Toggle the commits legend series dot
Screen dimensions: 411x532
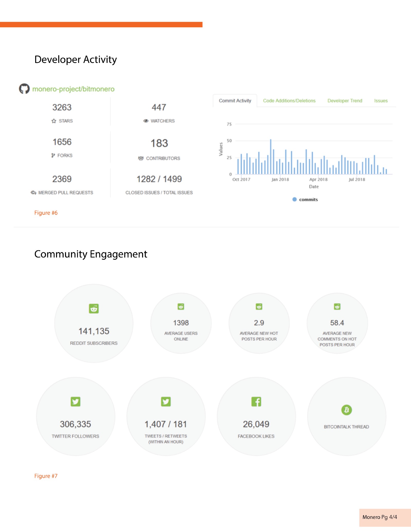295,199
